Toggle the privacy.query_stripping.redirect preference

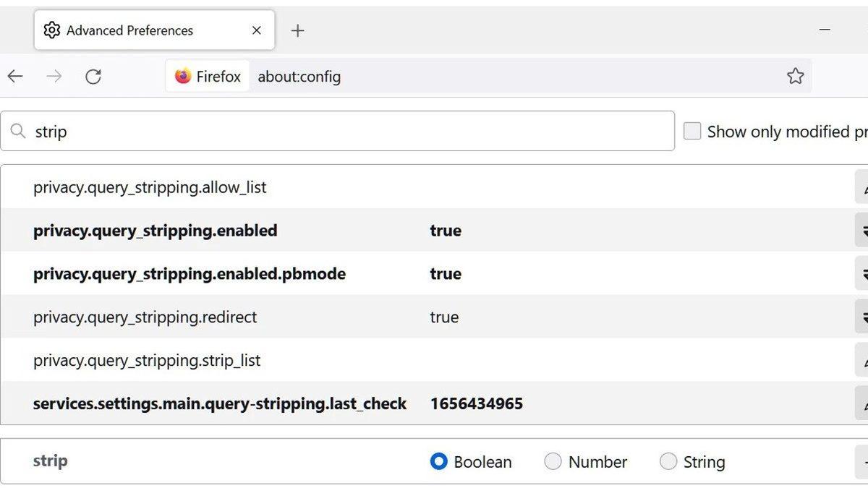coord(862,317)
